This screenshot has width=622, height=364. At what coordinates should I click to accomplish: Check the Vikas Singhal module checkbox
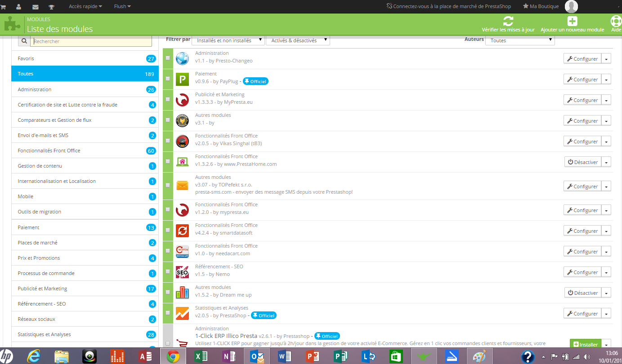168,141
